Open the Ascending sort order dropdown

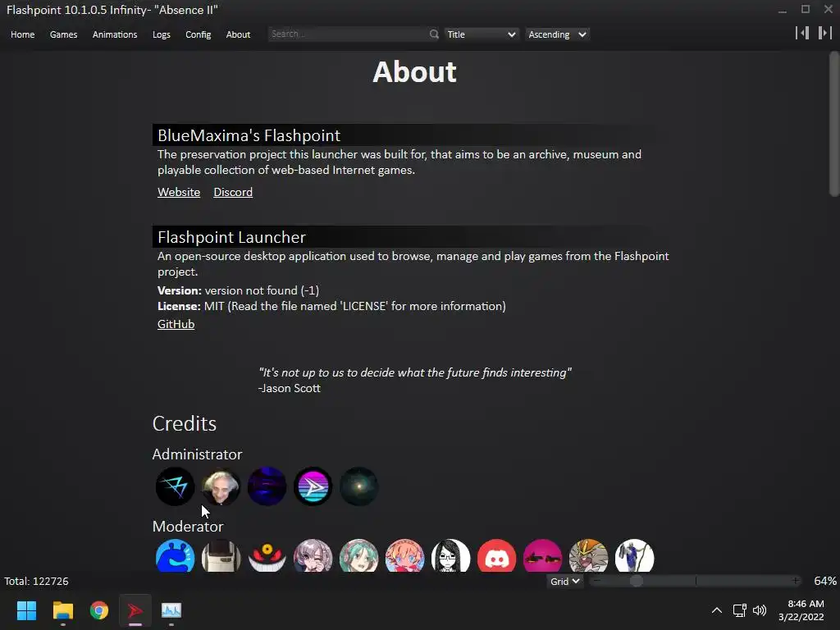(x=557, y=34)
